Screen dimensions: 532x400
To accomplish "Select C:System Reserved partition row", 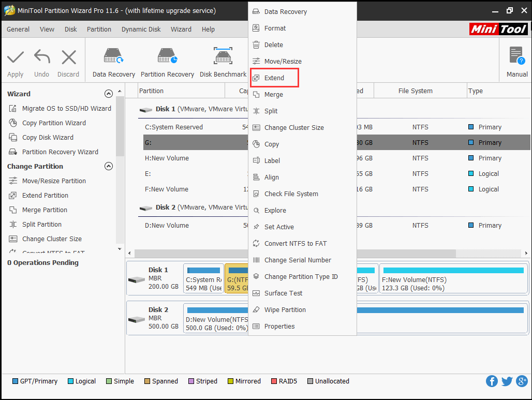I will click(337, 127).
